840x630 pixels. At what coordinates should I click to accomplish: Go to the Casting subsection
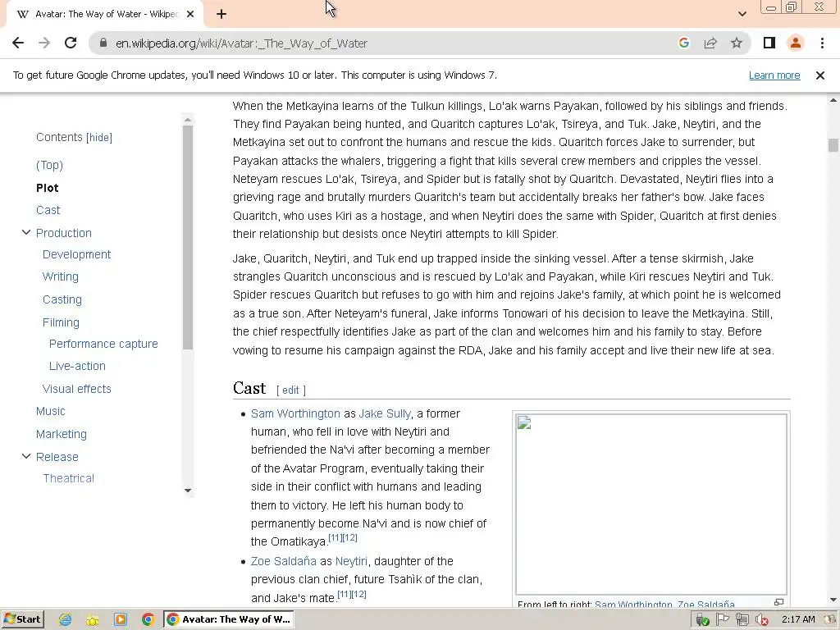[62, 300]
